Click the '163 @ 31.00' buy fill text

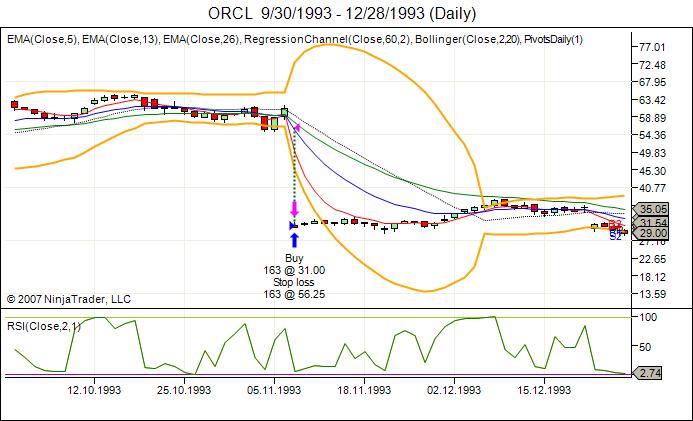[x=294, y=270]
